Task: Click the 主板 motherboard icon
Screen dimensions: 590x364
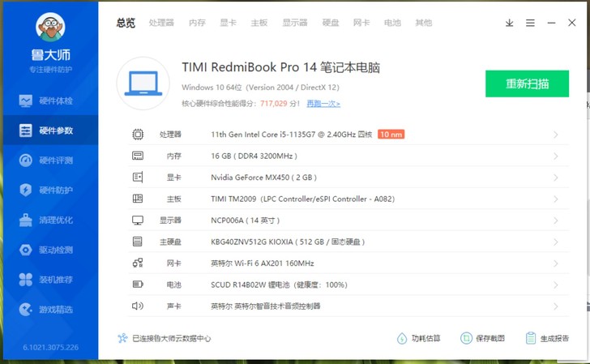Action: 138,199
